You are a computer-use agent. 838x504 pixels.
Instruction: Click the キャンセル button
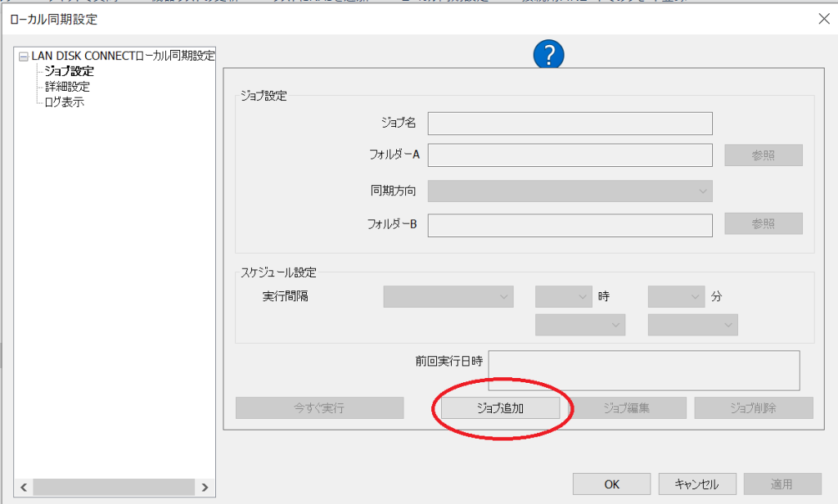(x=696, y=484)
